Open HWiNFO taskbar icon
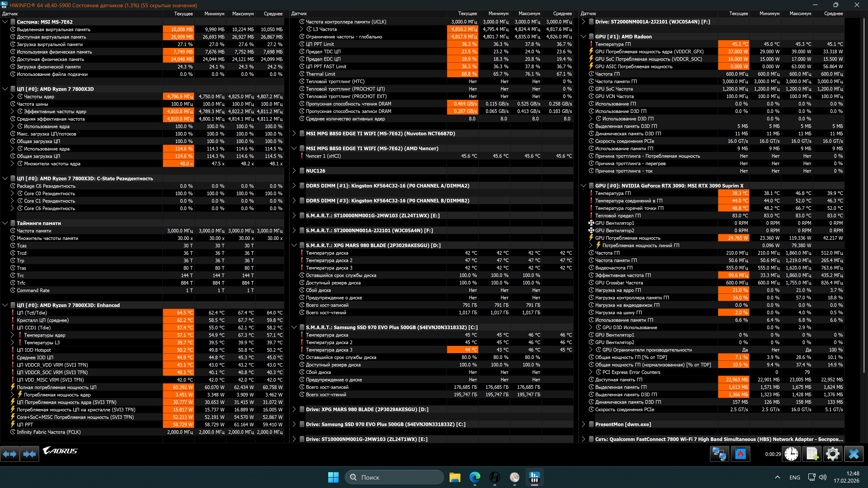The width and height of the screenshot is (868, 488). [x=534, y=477]
